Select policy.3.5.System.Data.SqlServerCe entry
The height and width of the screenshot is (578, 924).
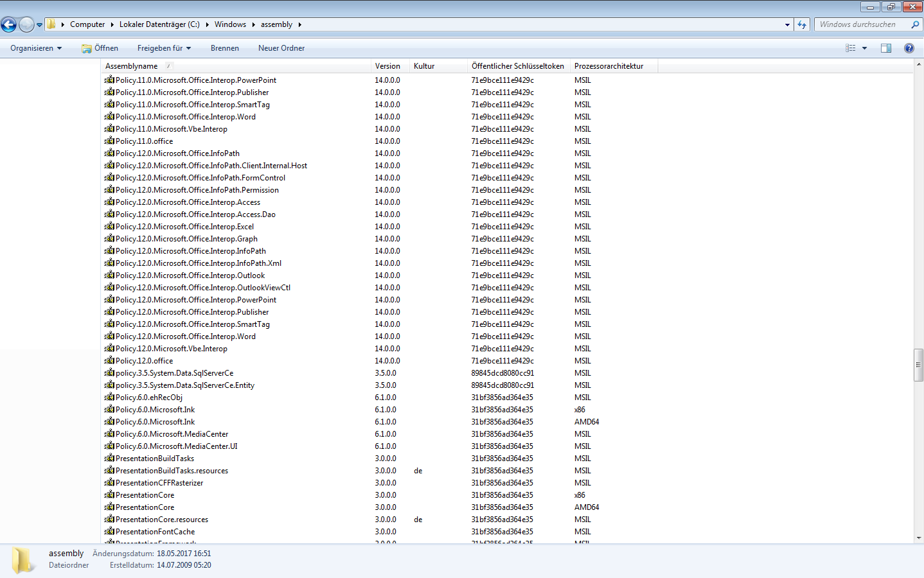coord(175,372)
